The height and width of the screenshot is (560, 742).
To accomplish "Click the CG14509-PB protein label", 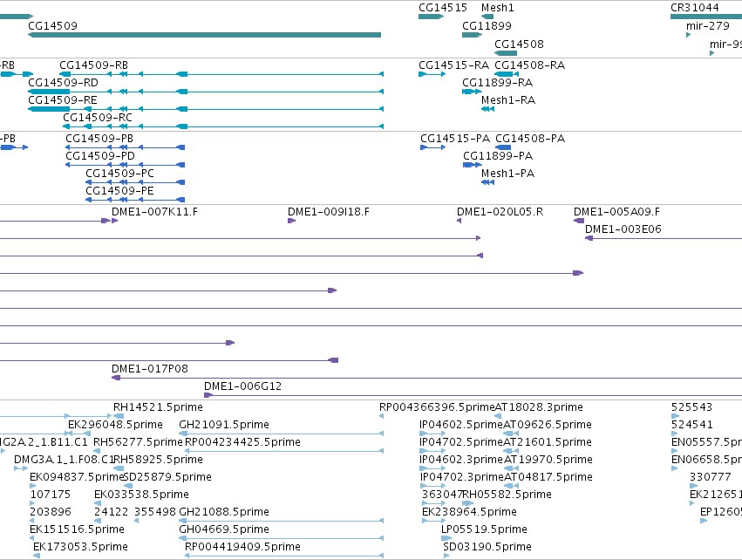I will pyautogui.click(x=99, y=138).
